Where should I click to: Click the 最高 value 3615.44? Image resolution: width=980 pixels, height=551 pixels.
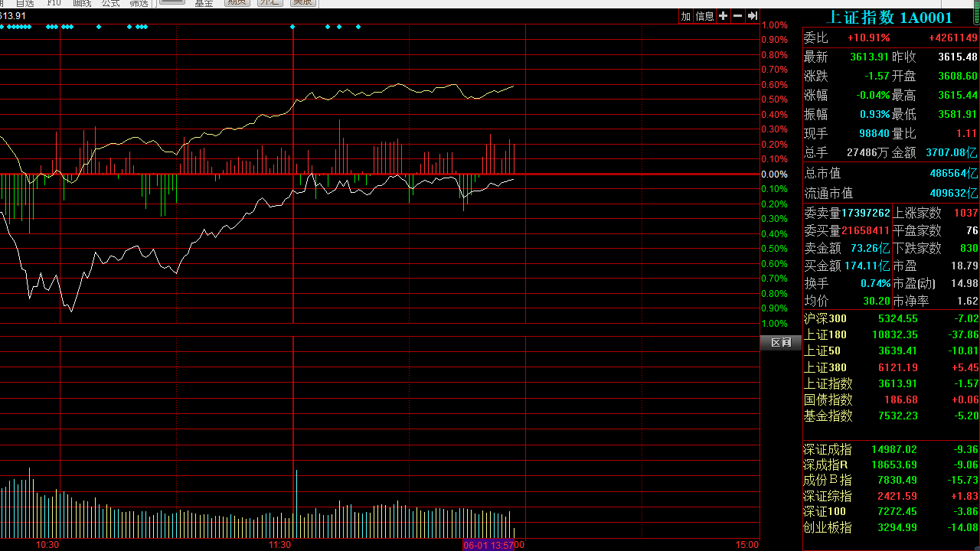click(x=958, y=95)
